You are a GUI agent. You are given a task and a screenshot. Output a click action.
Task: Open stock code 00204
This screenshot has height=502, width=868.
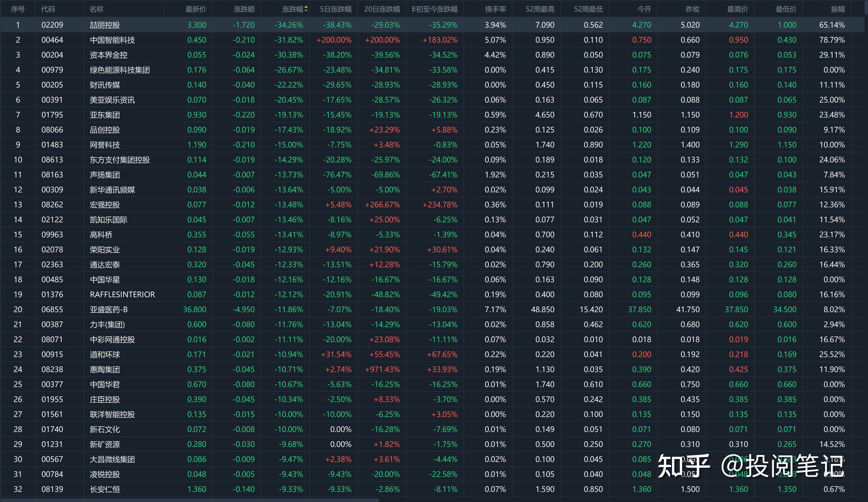pos(52,55)
